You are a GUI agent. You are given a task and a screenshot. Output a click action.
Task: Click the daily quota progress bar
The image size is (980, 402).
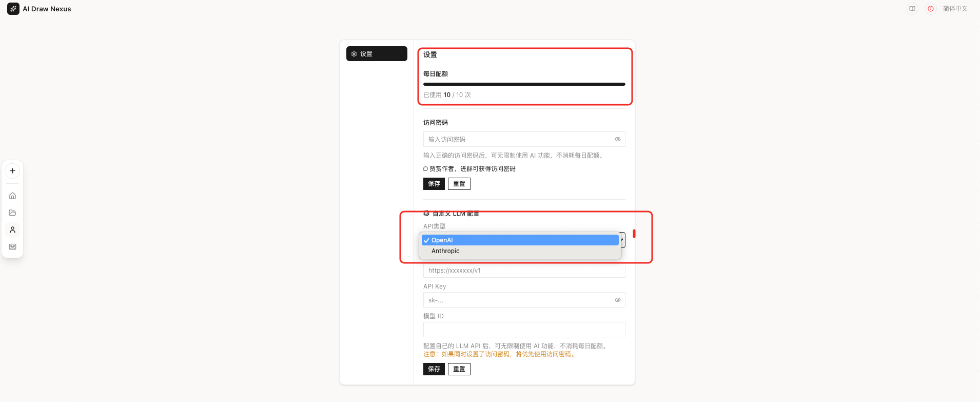click(x=524, y=84)
